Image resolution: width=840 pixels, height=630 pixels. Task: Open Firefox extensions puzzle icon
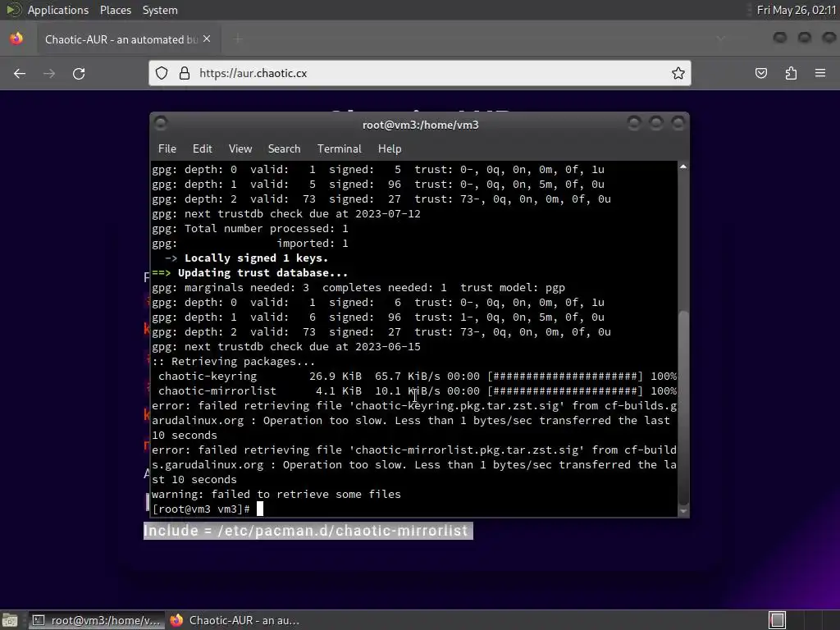coord(791,73)
